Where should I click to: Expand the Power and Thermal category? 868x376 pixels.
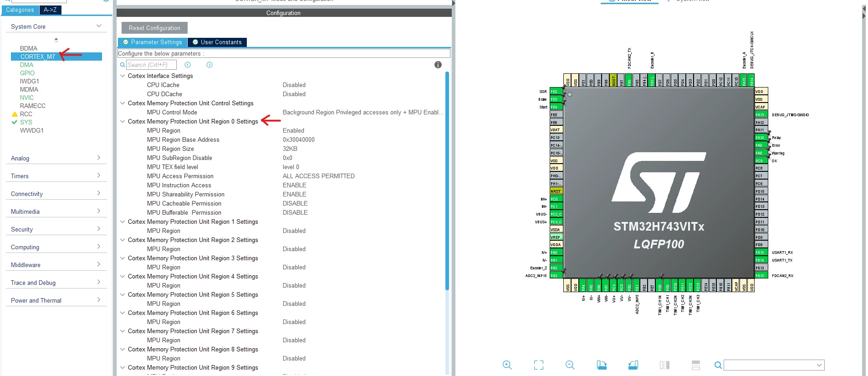tap(99, 300)
